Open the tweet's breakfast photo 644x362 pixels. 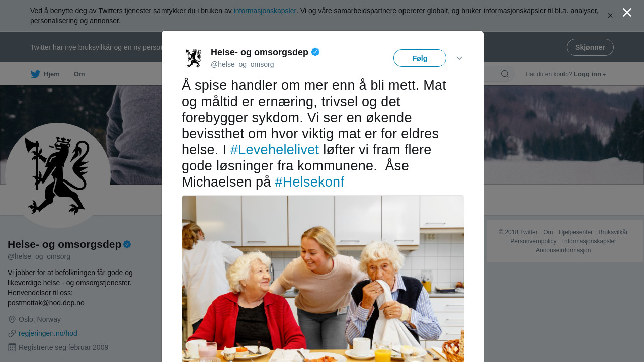[323, 279]
